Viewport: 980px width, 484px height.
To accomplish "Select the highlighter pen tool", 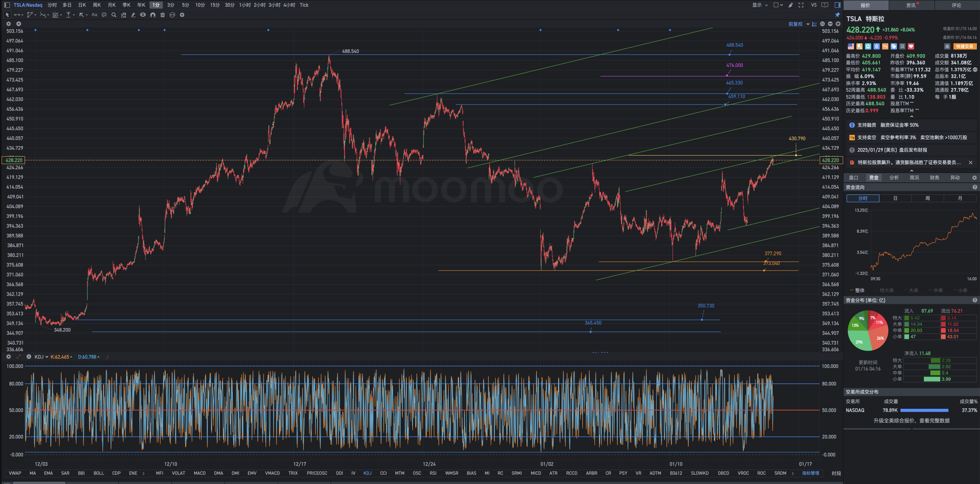I will pos(133,15).
